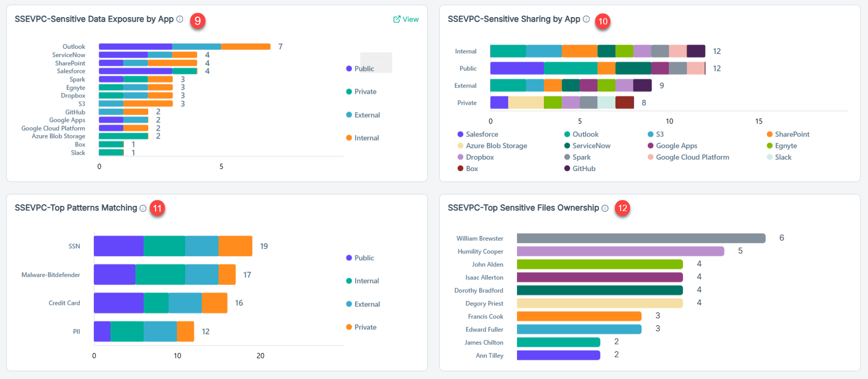Open info tooltip for Sensitive Sharing by App
Screen dimensions: 868x379
click(x=586, y=19)
